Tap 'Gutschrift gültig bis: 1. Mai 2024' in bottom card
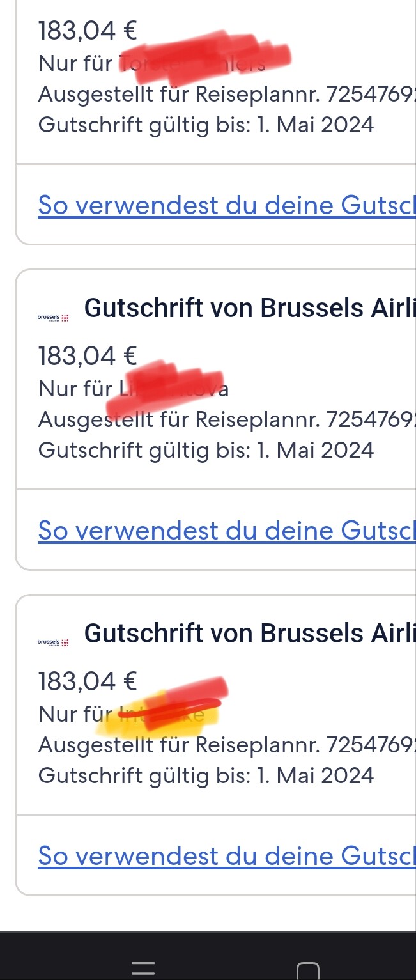 [x=206, y=775]
